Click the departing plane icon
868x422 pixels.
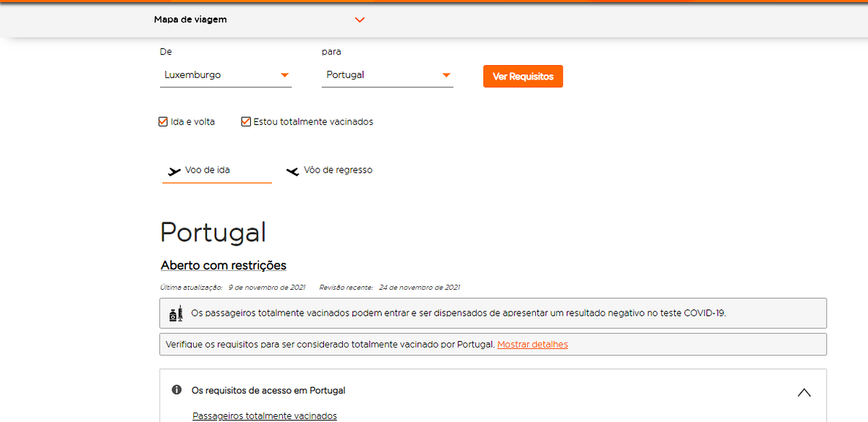(x=174, y=171)
